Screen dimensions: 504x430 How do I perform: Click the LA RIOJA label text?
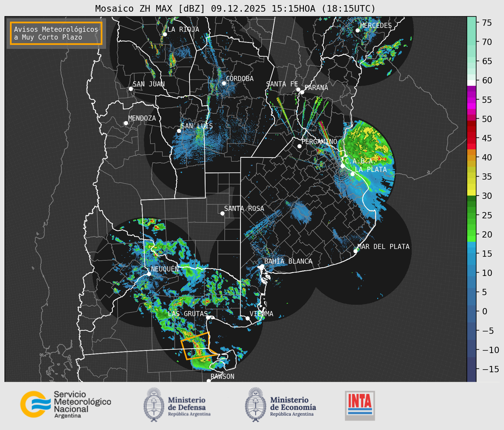183,29
